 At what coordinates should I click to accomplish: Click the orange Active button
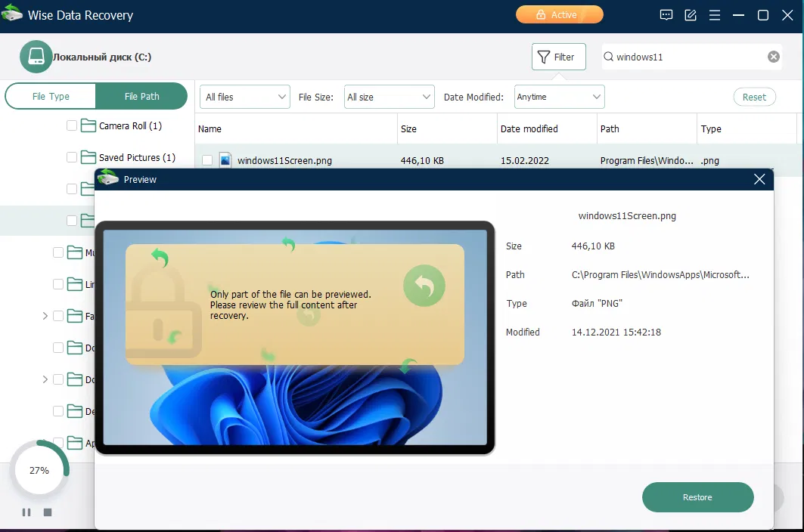560,15
